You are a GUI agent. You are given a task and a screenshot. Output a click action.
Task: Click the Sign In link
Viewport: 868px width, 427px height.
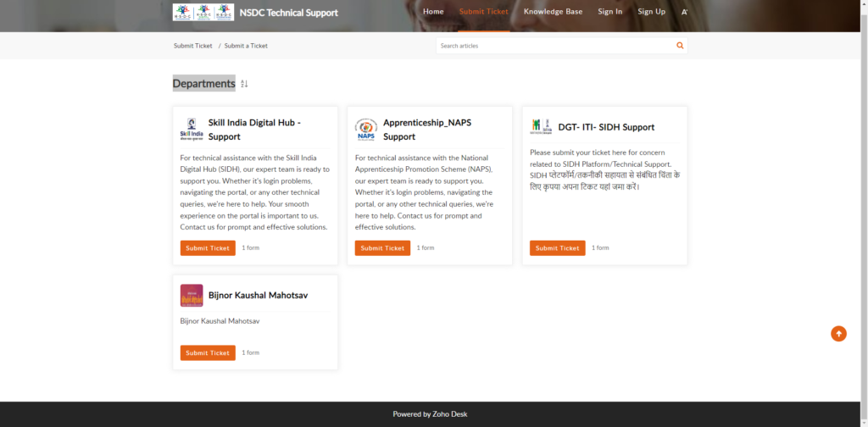610,12
